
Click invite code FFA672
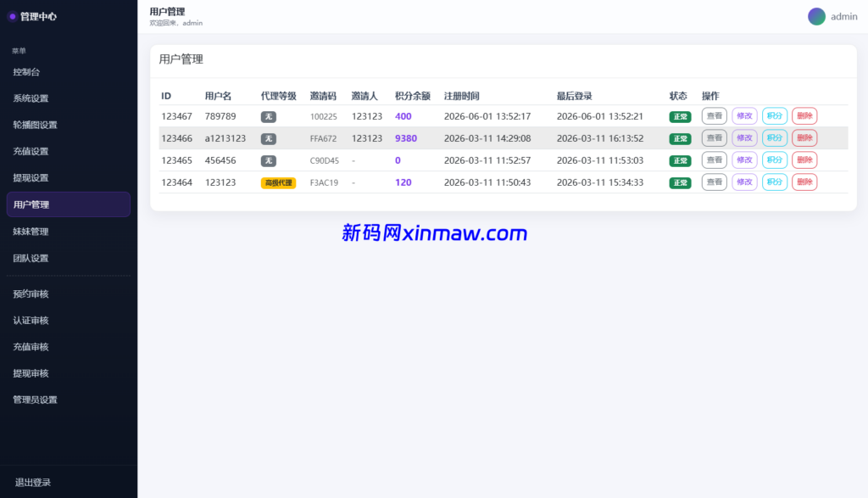pyautogui.click(x=323, y=138)
